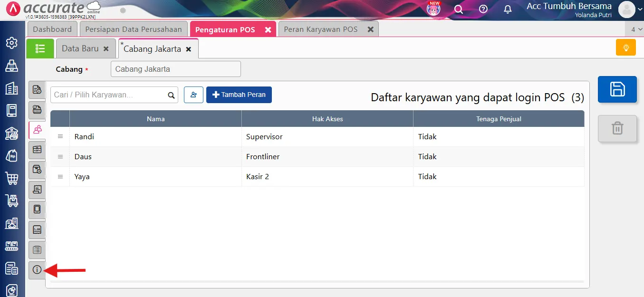644x297 pixels.
Task: Click the add-employee person icon button
Action: point(194,95)
